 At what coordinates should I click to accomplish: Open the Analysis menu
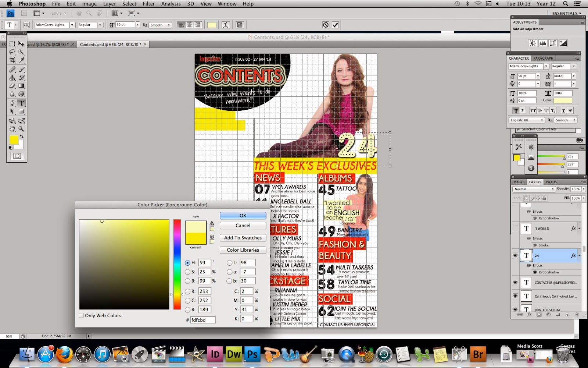(171, 4)
